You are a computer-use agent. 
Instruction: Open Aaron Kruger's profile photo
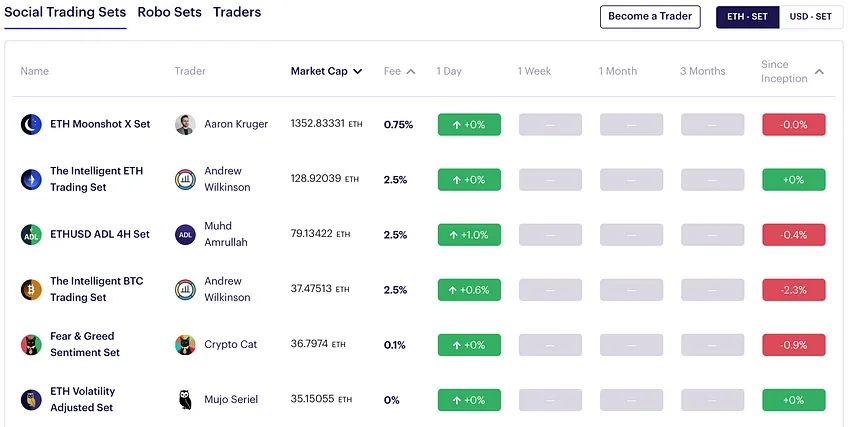tap(185, 124)
